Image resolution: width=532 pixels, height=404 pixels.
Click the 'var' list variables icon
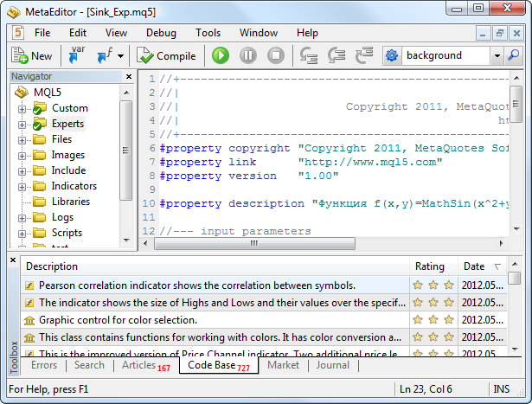pos(77,55)
